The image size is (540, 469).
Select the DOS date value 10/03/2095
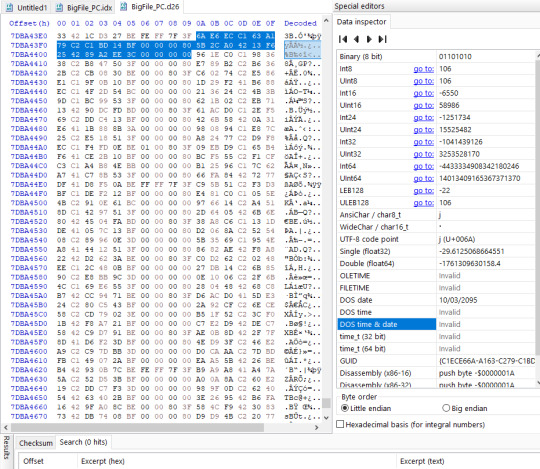(x=458, y=300)
